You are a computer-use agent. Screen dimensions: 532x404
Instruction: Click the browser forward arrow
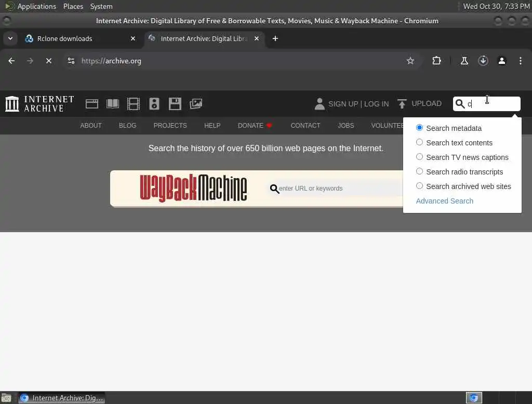tap(30, 61)
